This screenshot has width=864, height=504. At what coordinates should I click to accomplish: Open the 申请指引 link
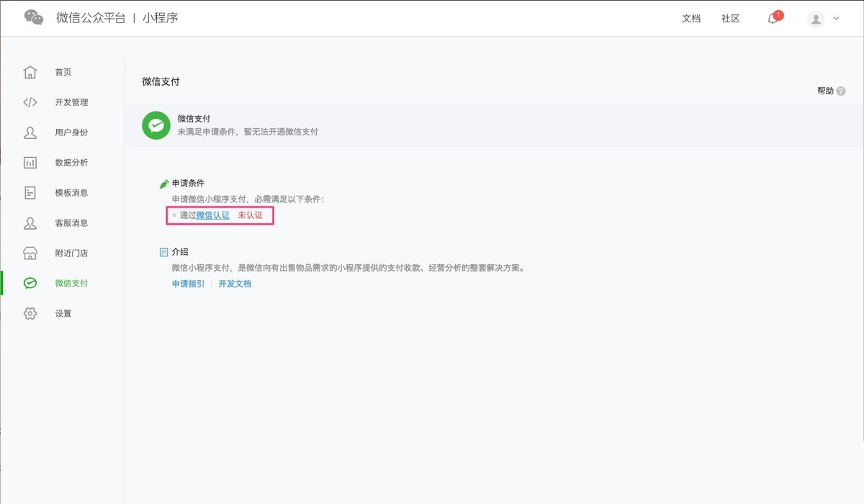pyautogui.click(x=188, y=284)
